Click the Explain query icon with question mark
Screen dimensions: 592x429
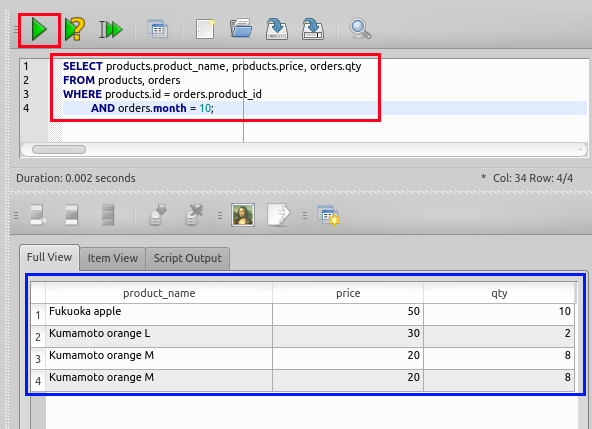(x=75, y=29)
